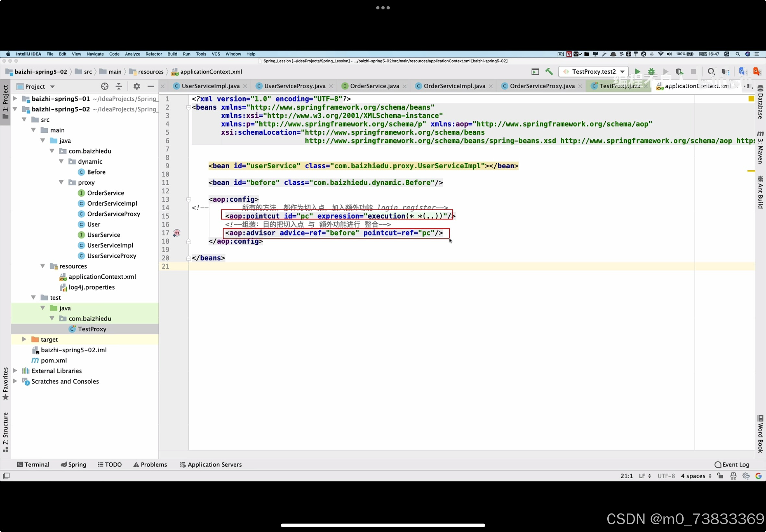Viewport: 766px width, 532px height.
Task: Toggle the read-only lock icon in the status bar
Action: coord(720,476)
